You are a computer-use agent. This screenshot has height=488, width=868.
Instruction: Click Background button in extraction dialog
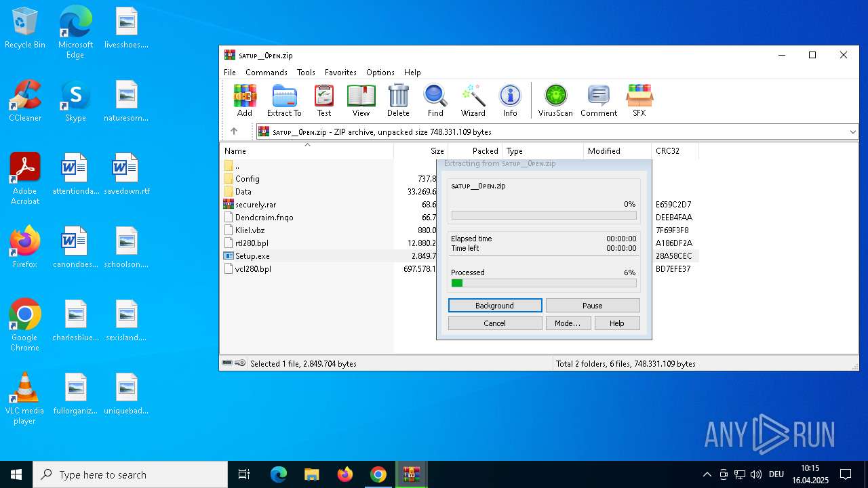pos(495,306)
